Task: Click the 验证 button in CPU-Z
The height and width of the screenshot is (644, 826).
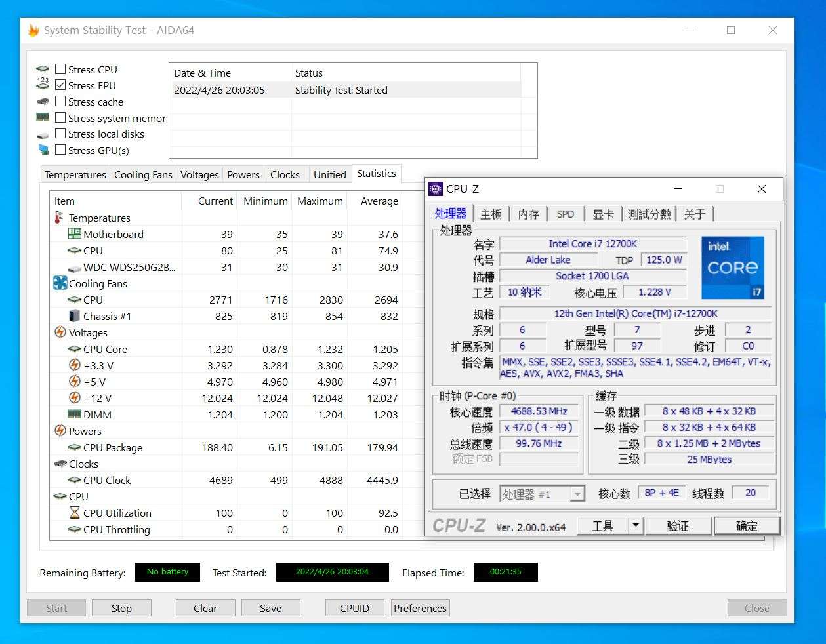Action: (x=679, y=525)
